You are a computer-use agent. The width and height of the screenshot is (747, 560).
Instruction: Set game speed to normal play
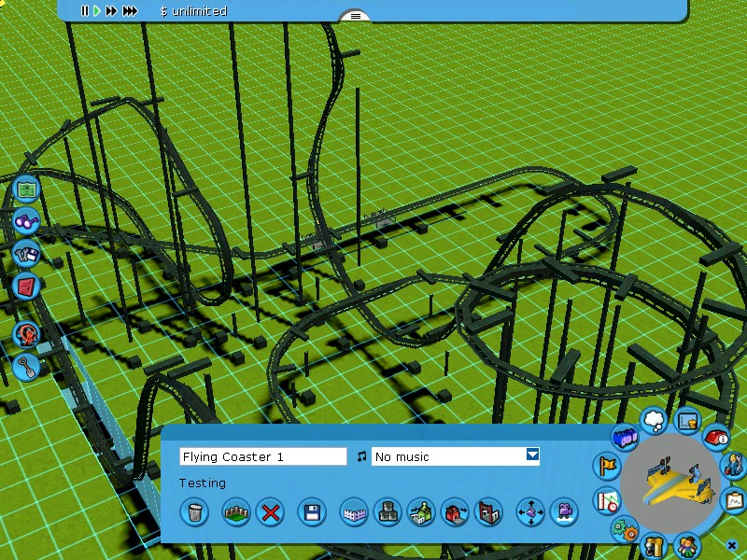click(96, 11)
